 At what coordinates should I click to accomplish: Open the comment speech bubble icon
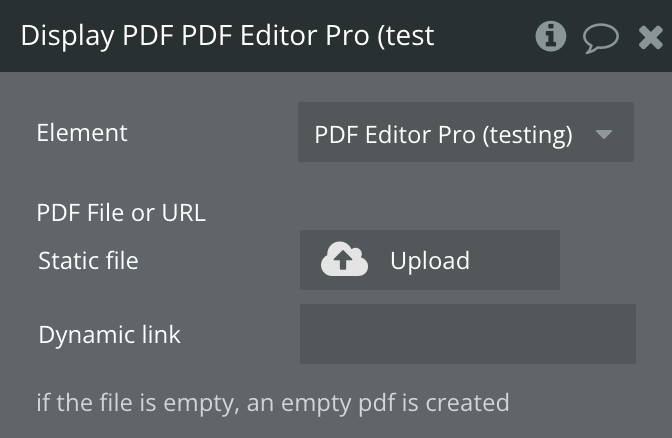coord(600,38)
